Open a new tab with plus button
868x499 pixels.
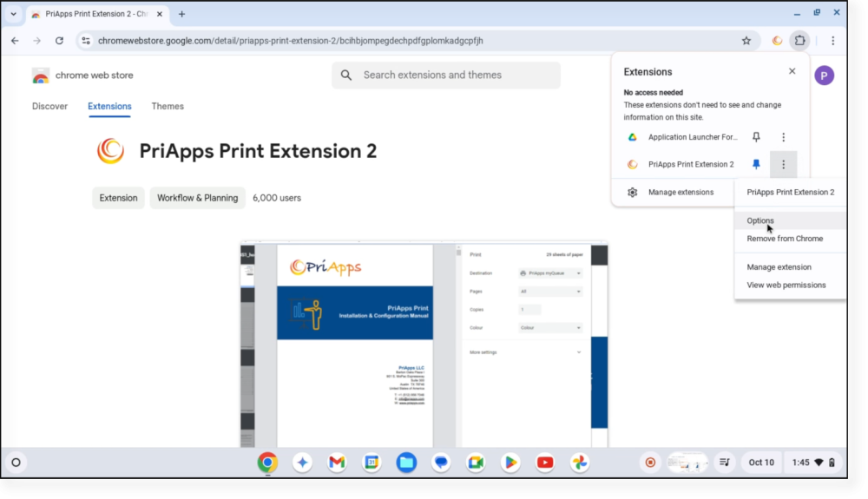181,14
